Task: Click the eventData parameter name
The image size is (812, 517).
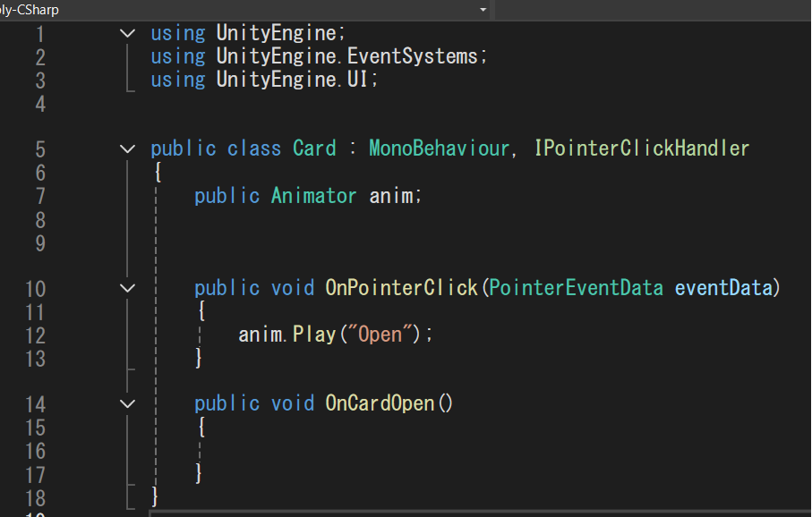Action: [x=722, y=288]
